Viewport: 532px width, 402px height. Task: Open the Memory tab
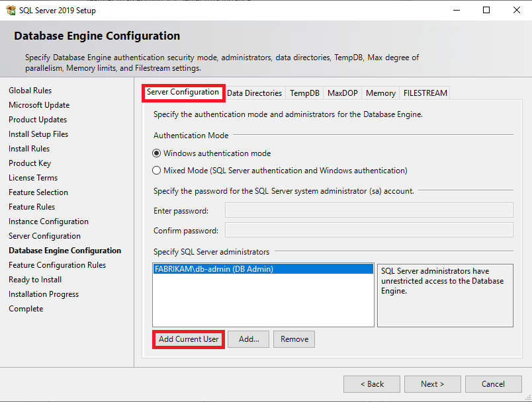point(380,93)
